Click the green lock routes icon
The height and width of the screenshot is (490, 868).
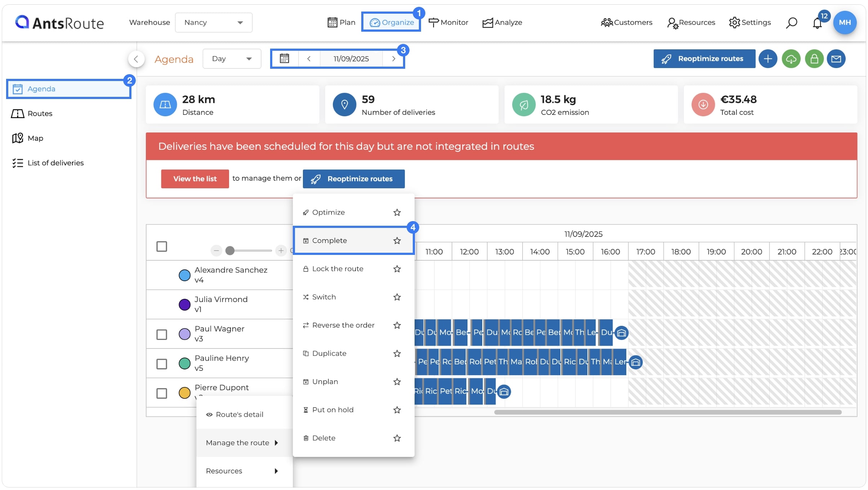coord(814,59)
